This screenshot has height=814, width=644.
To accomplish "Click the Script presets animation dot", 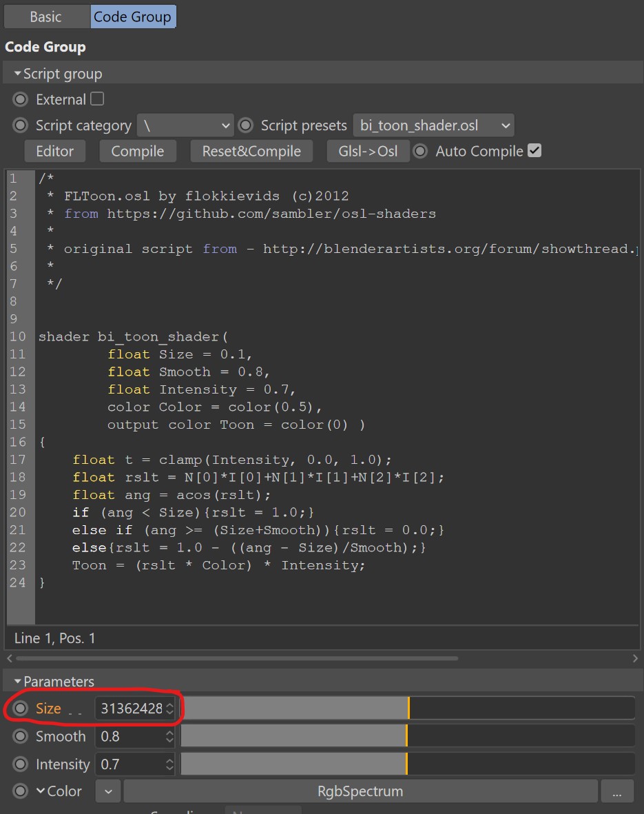I will click(x=245, y=125).
